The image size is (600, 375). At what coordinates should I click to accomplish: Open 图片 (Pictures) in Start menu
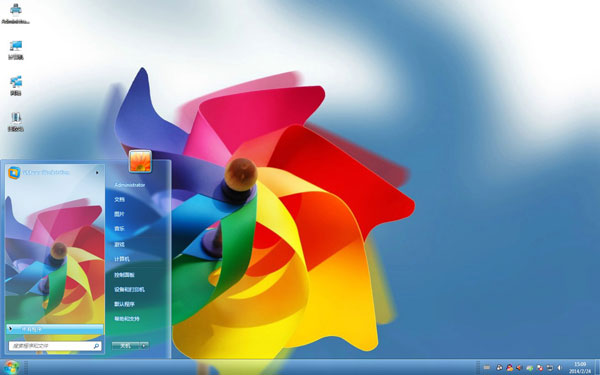[119, 214]
